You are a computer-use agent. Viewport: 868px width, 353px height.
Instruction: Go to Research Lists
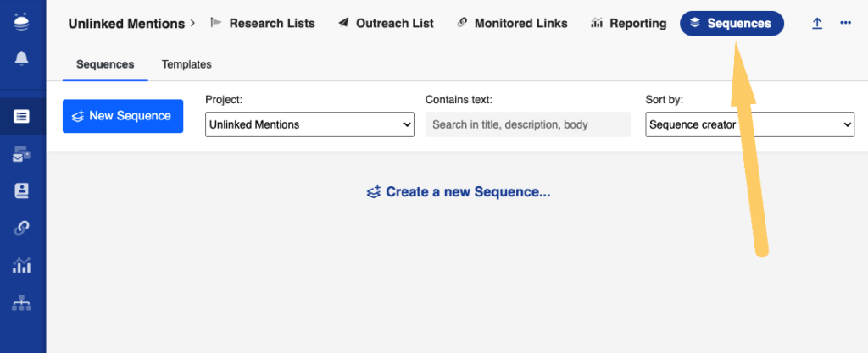[262, 24]
